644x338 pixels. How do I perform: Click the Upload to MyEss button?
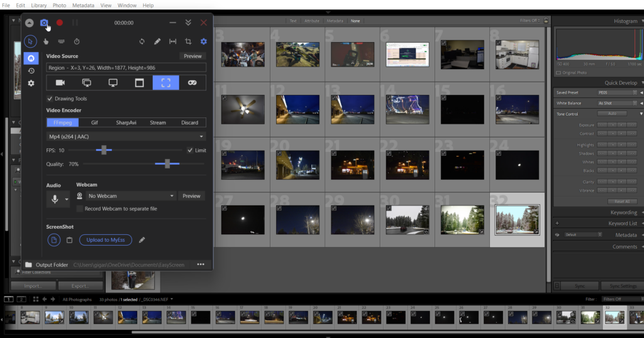click(x=105, y=240)
